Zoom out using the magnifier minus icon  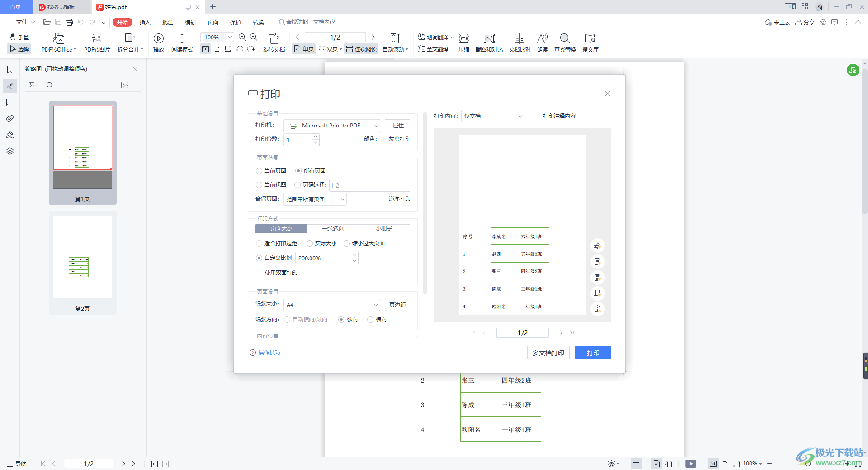(242, 37)
